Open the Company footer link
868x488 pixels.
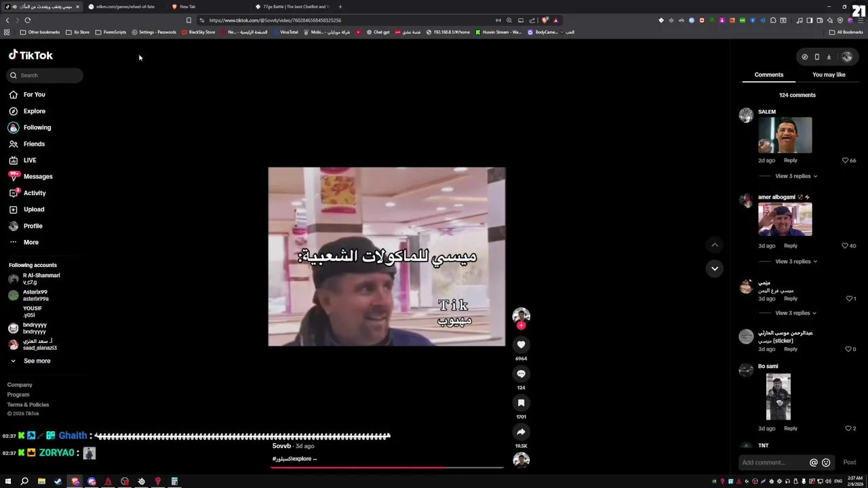point(20,385)
